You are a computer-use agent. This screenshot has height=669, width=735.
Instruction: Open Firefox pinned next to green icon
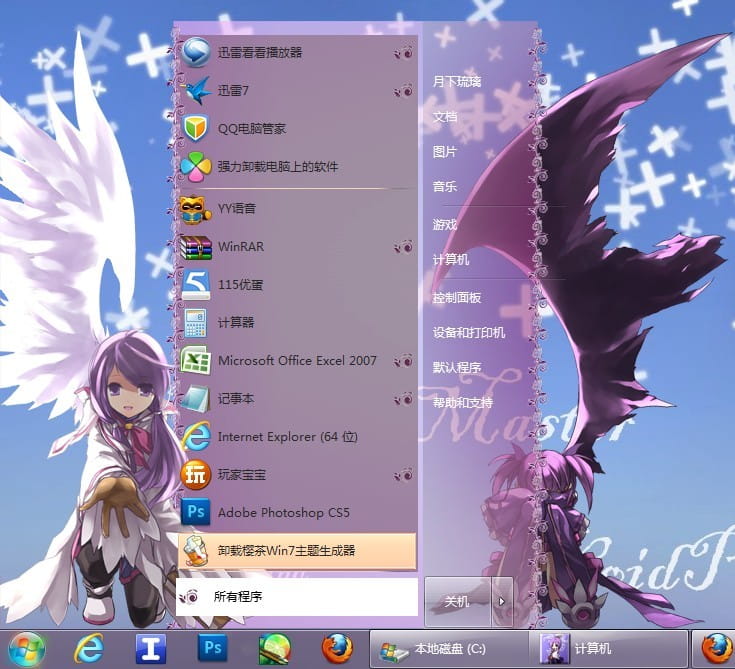pyautogui.click(x=337, y=648)
